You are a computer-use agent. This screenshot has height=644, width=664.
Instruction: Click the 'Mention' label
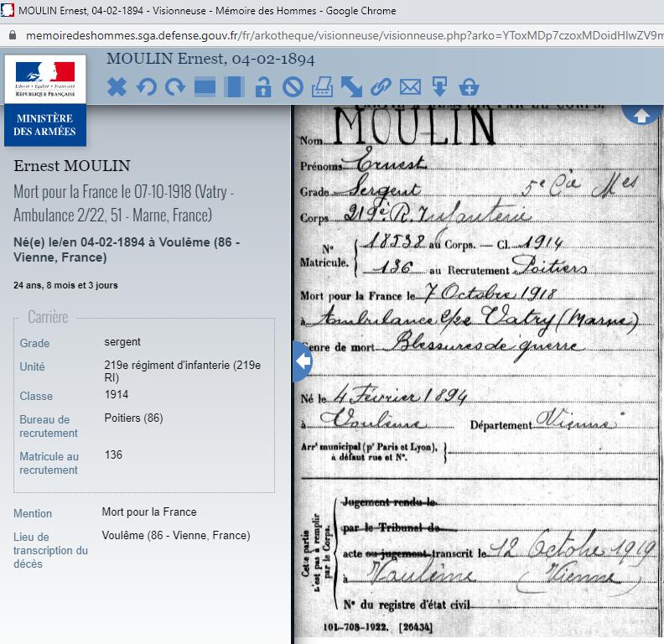coord(33,513)
